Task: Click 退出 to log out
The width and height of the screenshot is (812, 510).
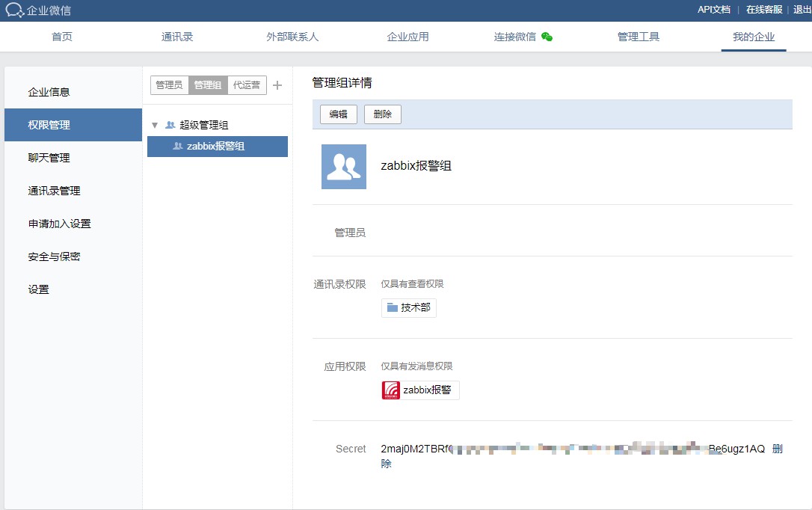Action: [802, 10]
